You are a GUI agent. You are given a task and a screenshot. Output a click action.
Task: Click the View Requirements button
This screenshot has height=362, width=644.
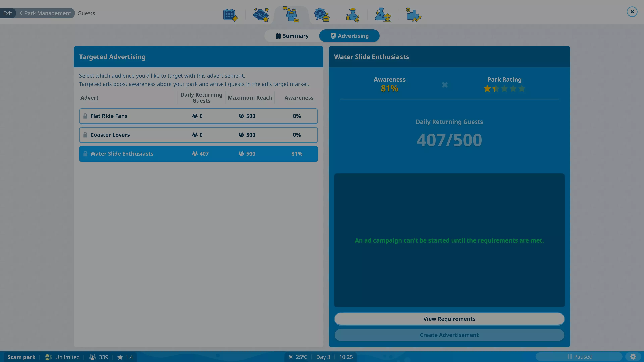pos(449,319)
